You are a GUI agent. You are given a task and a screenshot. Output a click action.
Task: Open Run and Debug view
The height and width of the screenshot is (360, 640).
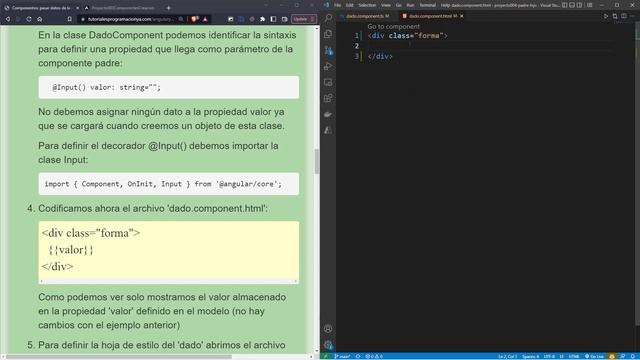(x=328, y=66)
